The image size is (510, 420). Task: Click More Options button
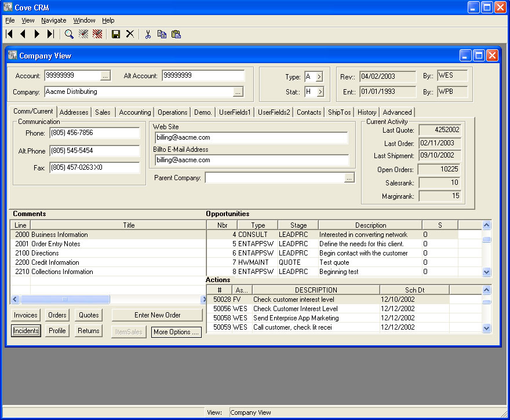click(176, 332)
